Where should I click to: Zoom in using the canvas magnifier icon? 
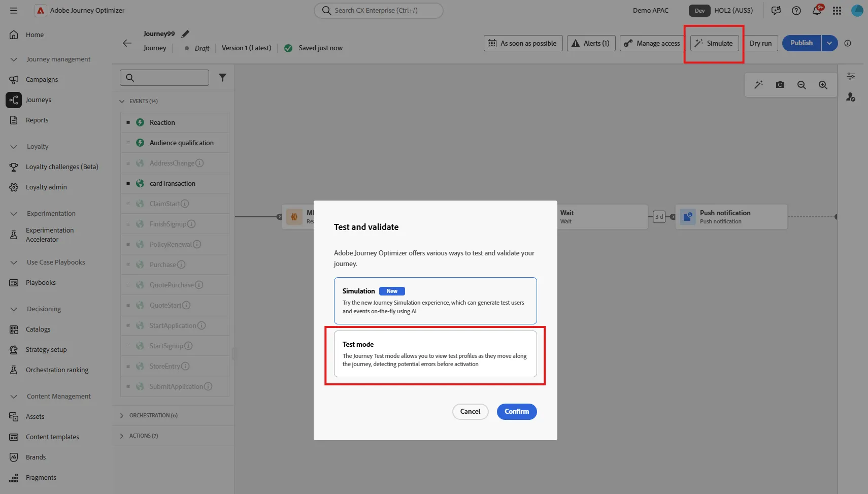[823, 85]
